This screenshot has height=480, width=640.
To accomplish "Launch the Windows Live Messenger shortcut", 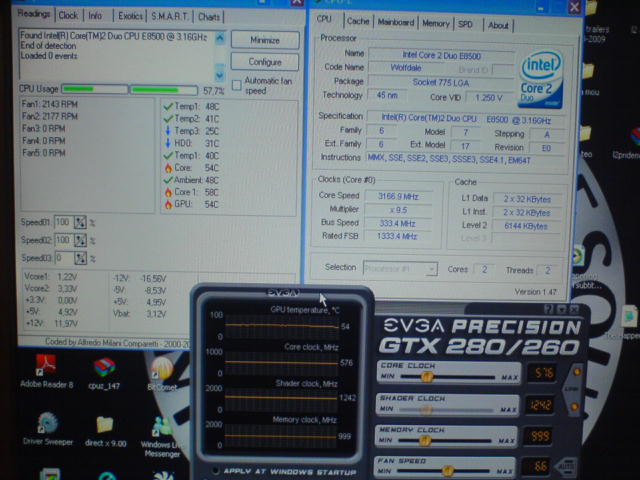I will click(x=162, y=437).
